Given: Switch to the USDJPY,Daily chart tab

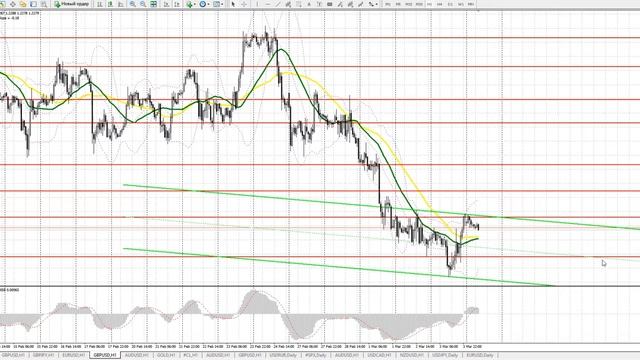Looking at the screenshot, I should click(x=445, y=355).
